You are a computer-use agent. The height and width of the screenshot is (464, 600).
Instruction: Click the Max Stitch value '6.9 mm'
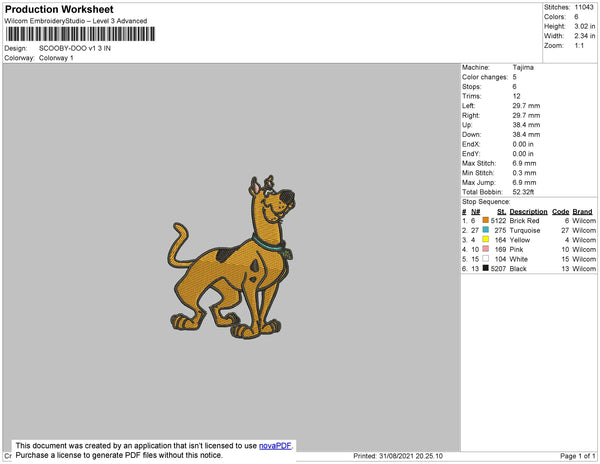tap(525, 163)
